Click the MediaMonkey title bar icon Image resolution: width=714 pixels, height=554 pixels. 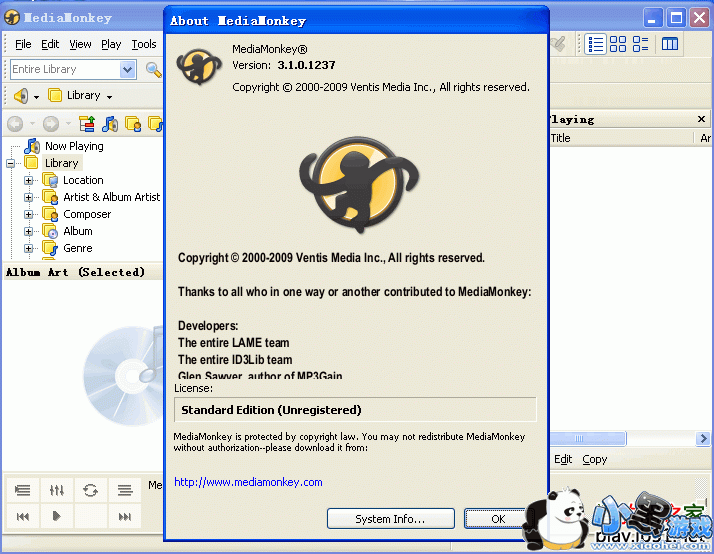12,18
